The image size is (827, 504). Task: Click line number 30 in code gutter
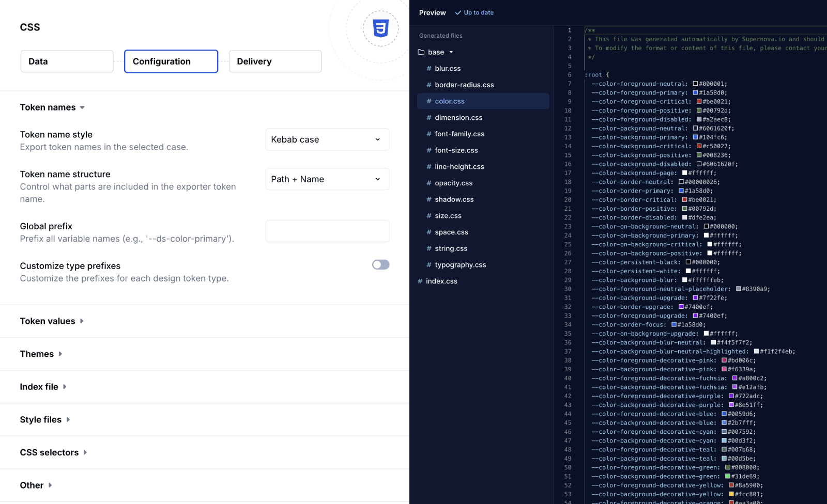click(x=568, y=289)
